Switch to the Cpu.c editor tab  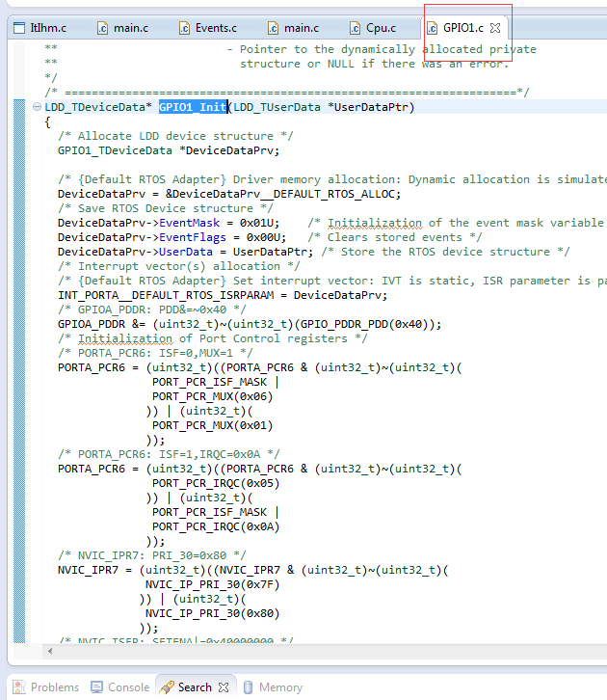[x=373, y=28]
